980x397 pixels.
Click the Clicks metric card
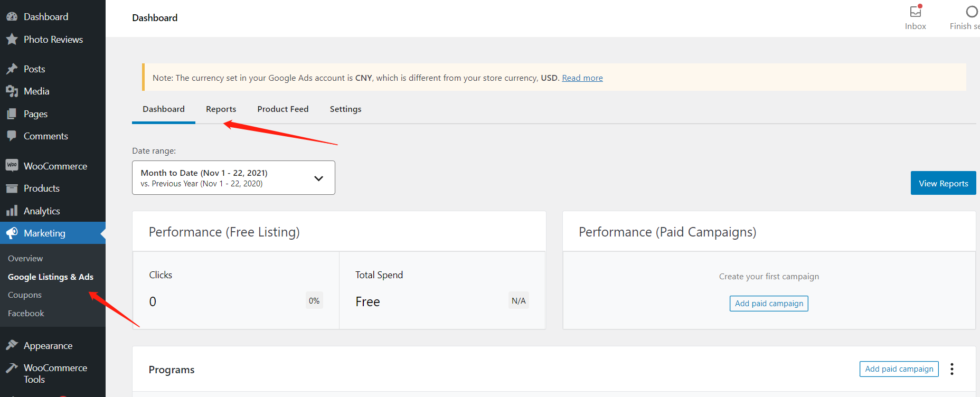(x=235, y=290)
